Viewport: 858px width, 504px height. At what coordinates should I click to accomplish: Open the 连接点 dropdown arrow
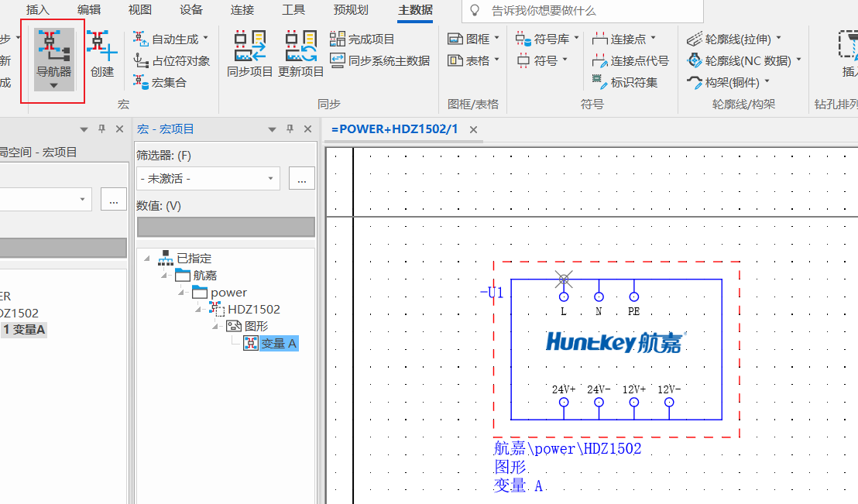pyautogui.click(x=654, y=38)
